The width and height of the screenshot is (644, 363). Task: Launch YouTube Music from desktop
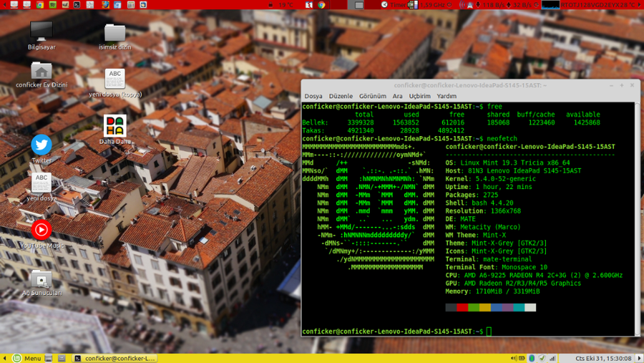(42, 234)
